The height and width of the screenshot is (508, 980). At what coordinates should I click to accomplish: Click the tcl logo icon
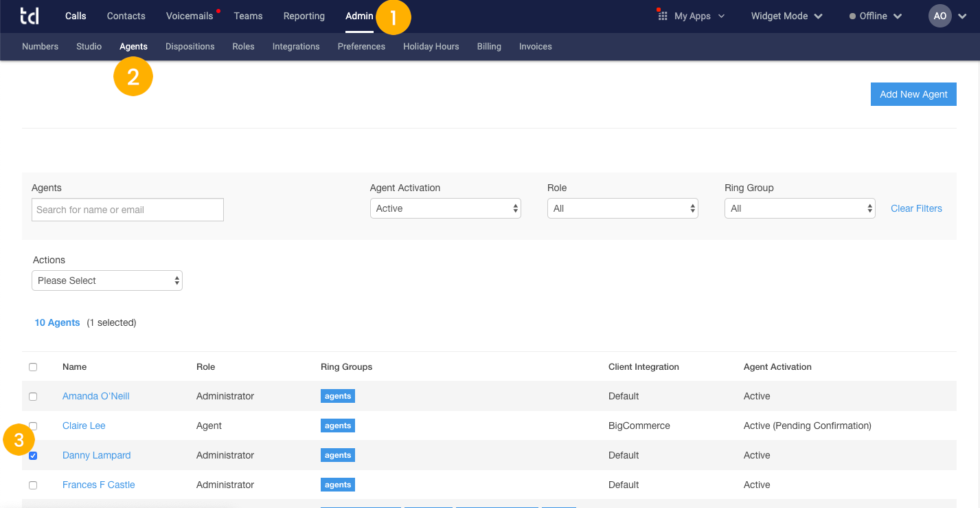tap(29, 16)
